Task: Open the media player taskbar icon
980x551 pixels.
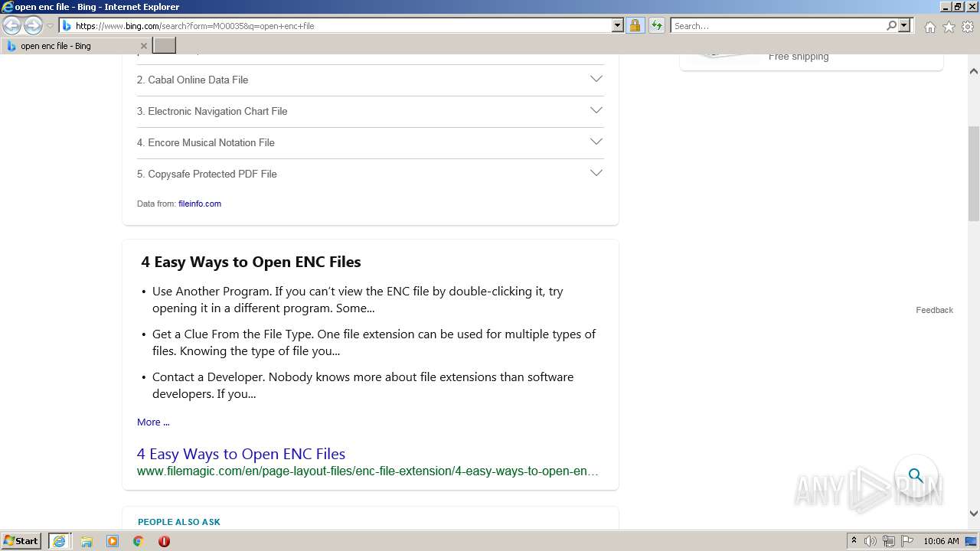Action: [113, 541]
